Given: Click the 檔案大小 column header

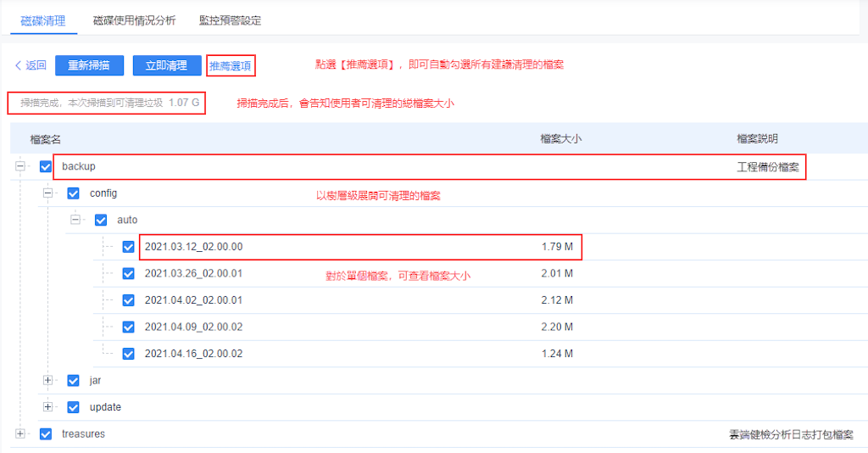Looking at the screenshot, I should click(561, 139).
